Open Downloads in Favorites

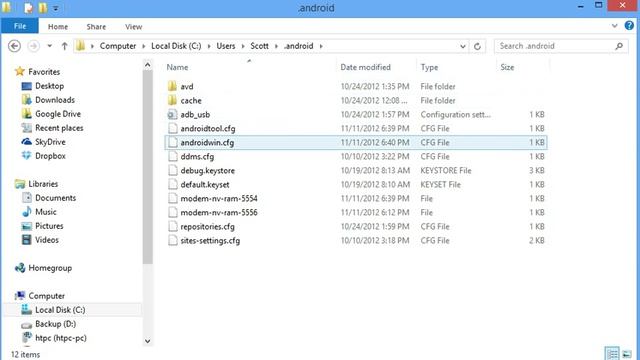coord(55,100)
